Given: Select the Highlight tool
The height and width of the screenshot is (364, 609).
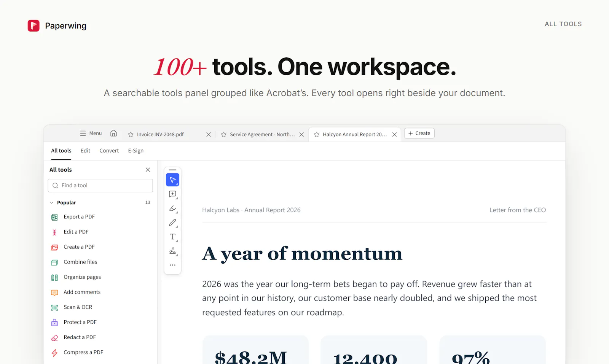Looking at the screenshot, I should [172, 208].
